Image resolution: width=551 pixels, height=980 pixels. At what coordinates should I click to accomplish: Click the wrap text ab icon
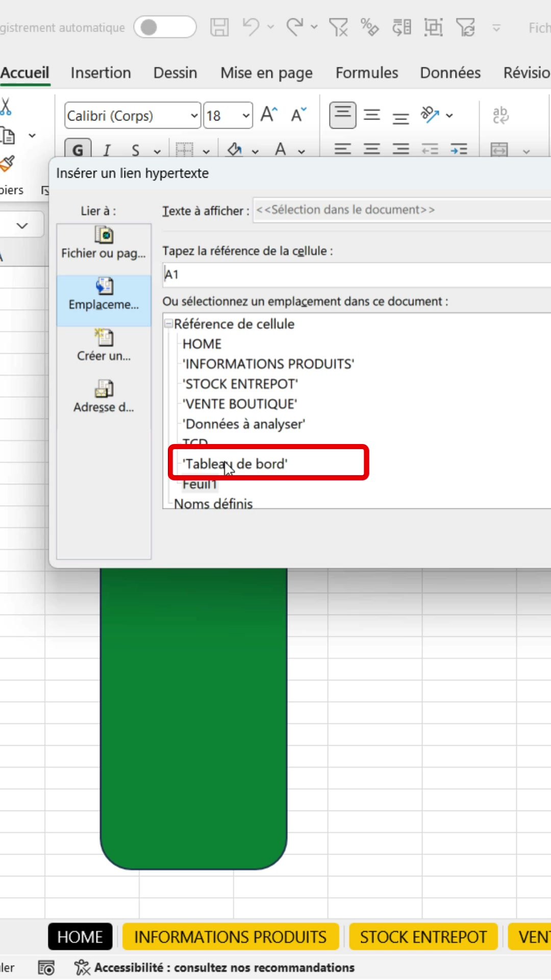click(500, 115)
